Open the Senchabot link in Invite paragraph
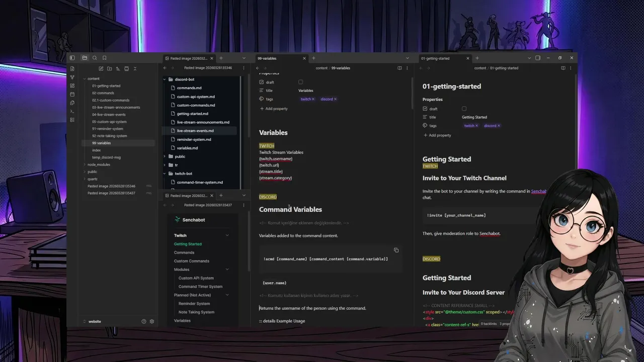The width and height of the screenshot is (644, 362). (x=539, y=191)
